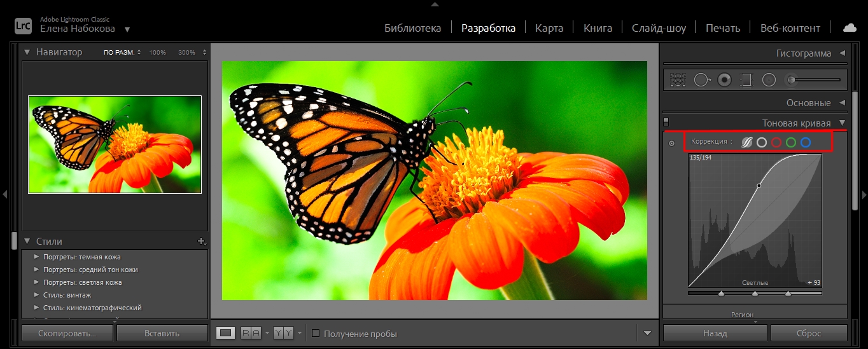The image size is (868, 349).
Task: Click the Adjustment brush size slider track
Action: pyautogui.click(x=819, y=80)
